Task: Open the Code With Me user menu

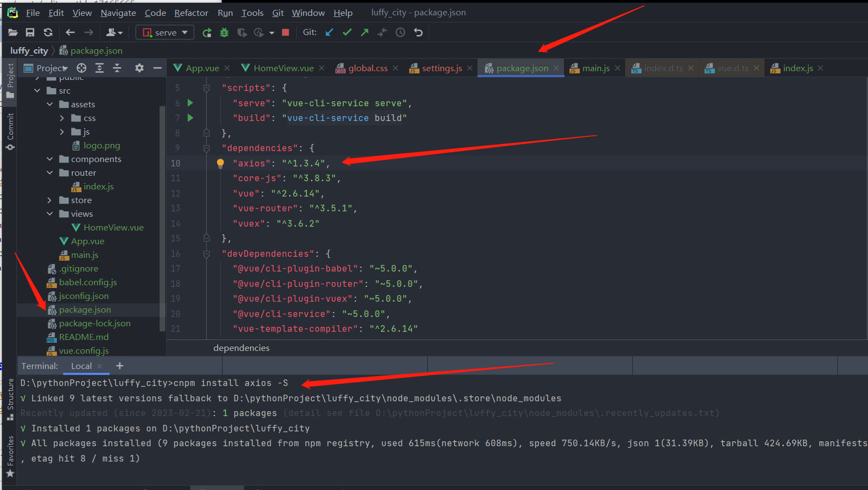Action: pyautogui.click(x=114, y=33)
